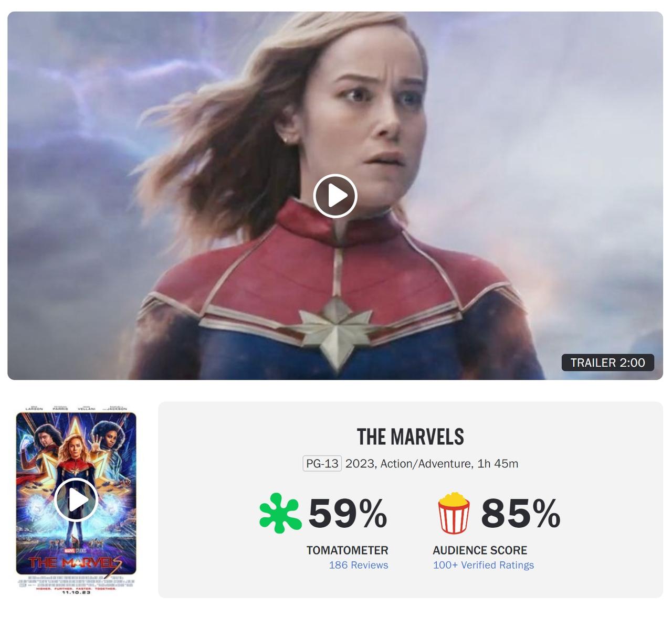This screenshot has height=618, width=672.
Task: Click The Marvels logo on the poster
Action: click(76, 563)
